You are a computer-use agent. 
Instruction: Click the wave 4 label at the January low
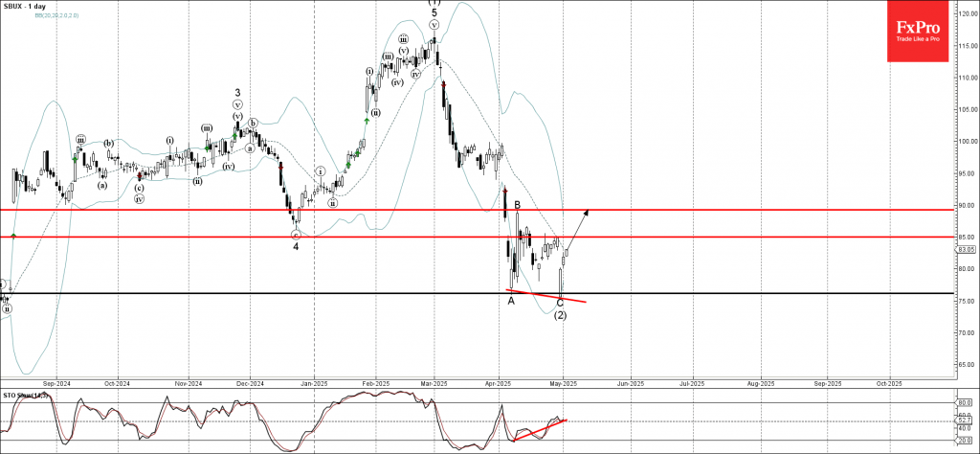point(296,245)
